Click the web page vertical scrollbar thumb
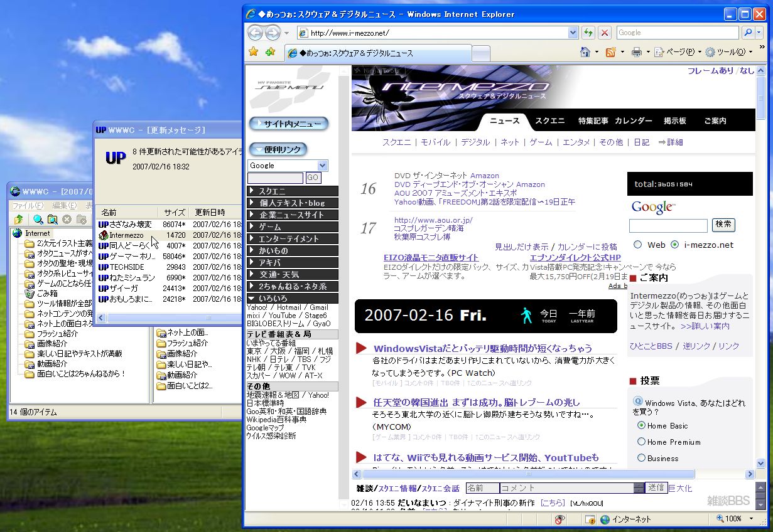Viewport: 773px width, 532px height. pyautogui.click(x=761, y=98)
